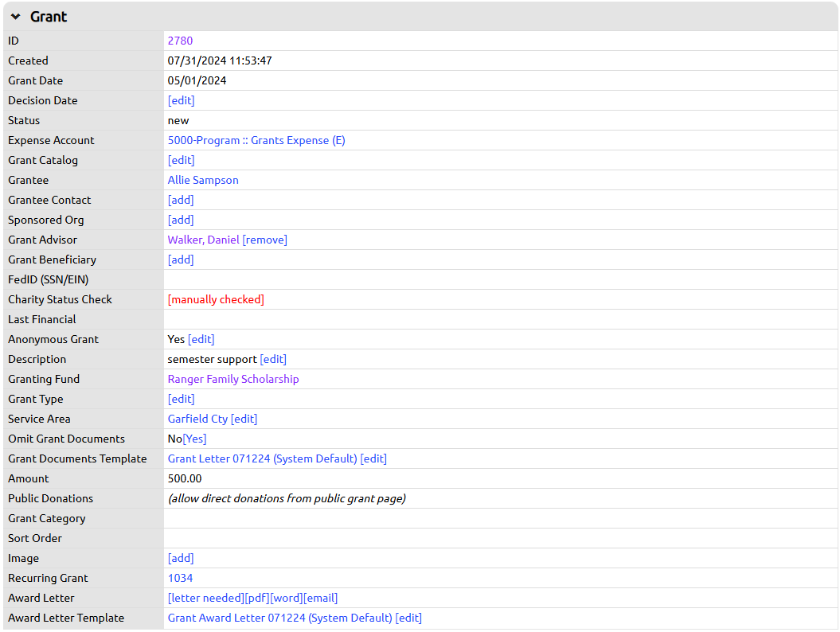Viewport: 840px width, 632px height.
Task: Select the Grant Date 05/01/2024
Action: pos(197,80)
